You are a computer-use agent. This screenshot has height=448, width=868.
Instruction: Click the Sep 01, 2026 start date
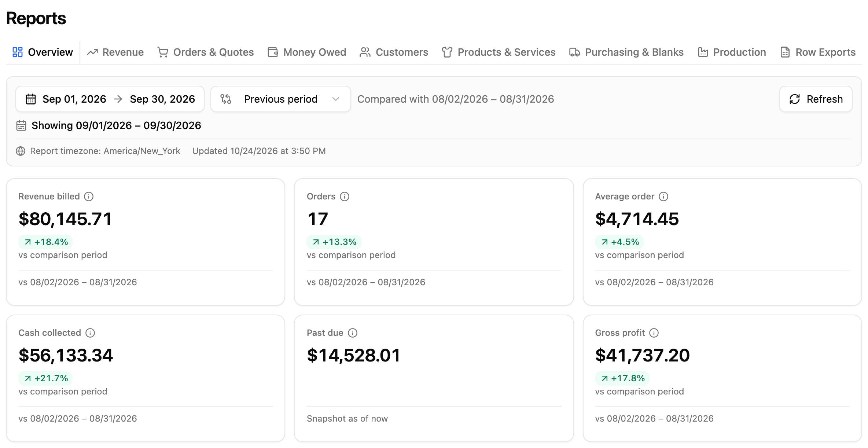tap(74, 99)
